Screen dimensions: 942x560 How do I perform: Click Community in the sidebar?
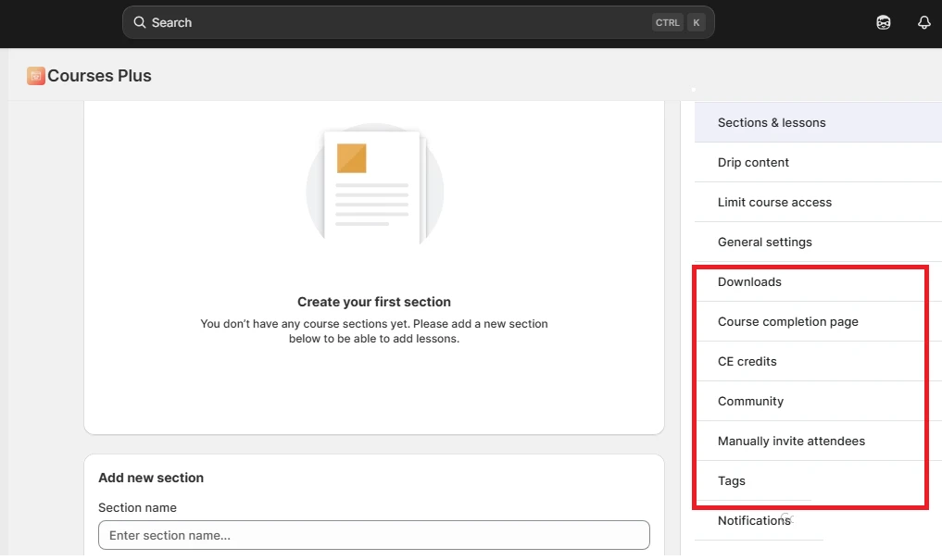point(750,401)
